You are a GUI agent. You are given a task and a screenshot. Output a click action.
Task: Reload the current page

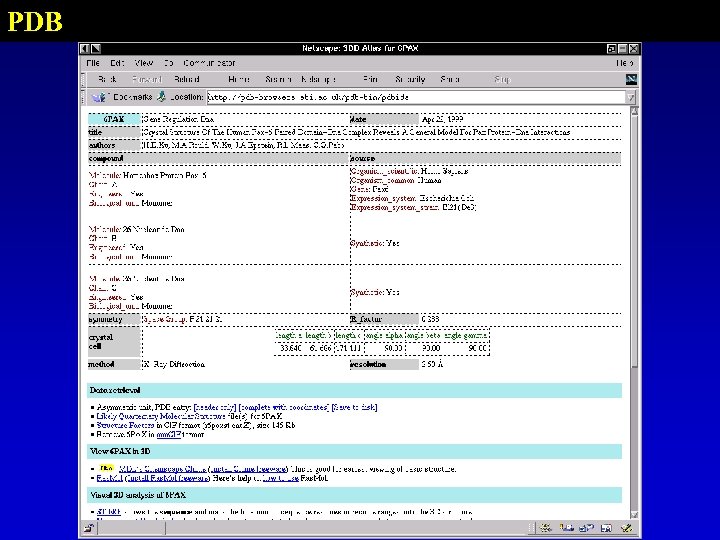[x=186, y=79]
